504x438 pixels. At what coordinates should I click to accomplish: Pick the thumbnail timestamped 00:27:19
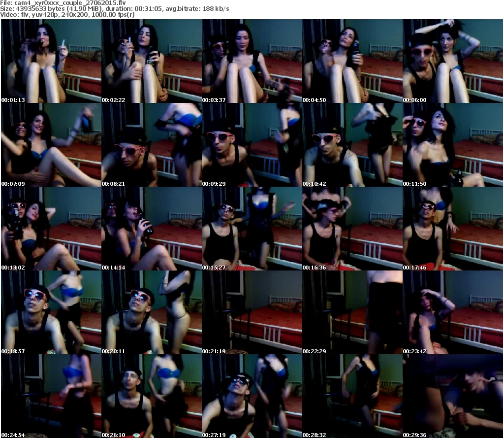pyautogui.click(x=252, y=396)
